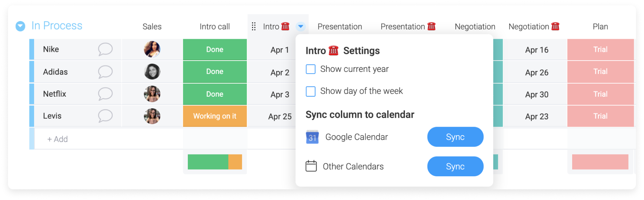The width and height of the screenshot is (644, 200).
Task: Open the Intro column dropdown arrow
Action: coord(300,26)
